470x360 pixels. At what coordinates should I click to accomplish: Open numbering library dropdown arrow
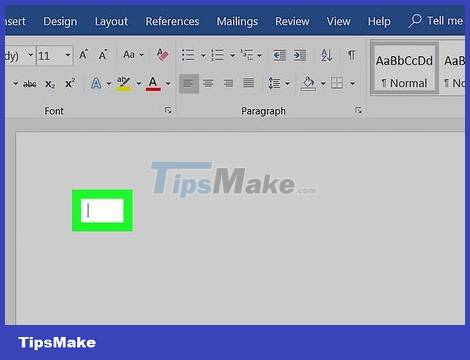click(x=232, y=55)
